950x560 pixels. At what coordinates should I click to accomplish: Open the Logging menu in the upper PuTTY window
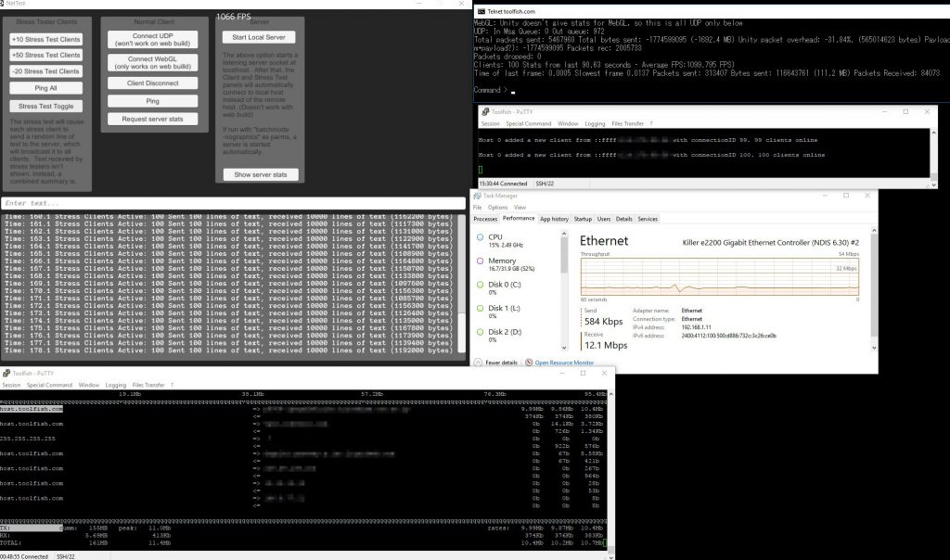point(595,123)
